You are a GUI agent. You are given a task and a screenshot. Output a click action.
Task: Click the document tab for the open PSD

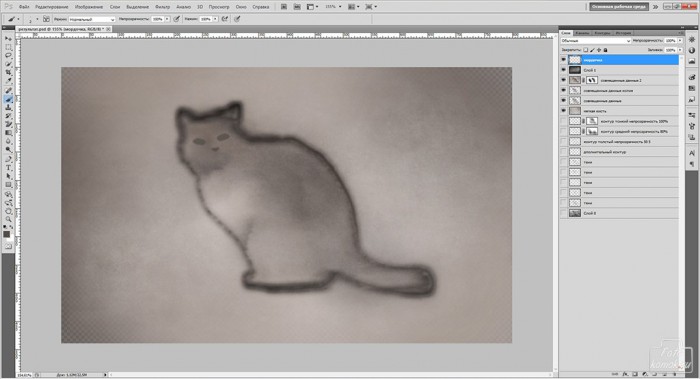pyautogui.click(x=64, y=29)
